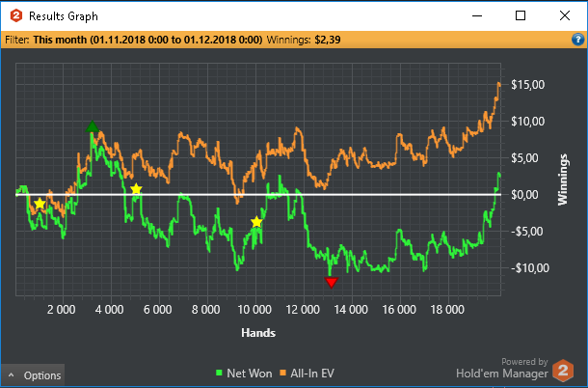Click the red low-point triangle marker
588x388 pixels.
[332, 282]
